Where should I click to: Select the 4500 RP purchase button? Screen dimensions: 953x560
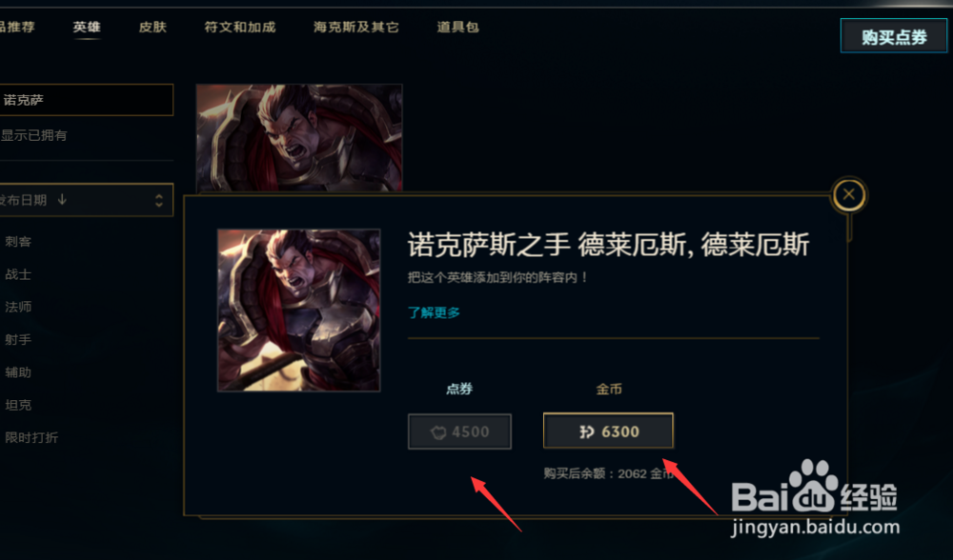coord(459,431)
